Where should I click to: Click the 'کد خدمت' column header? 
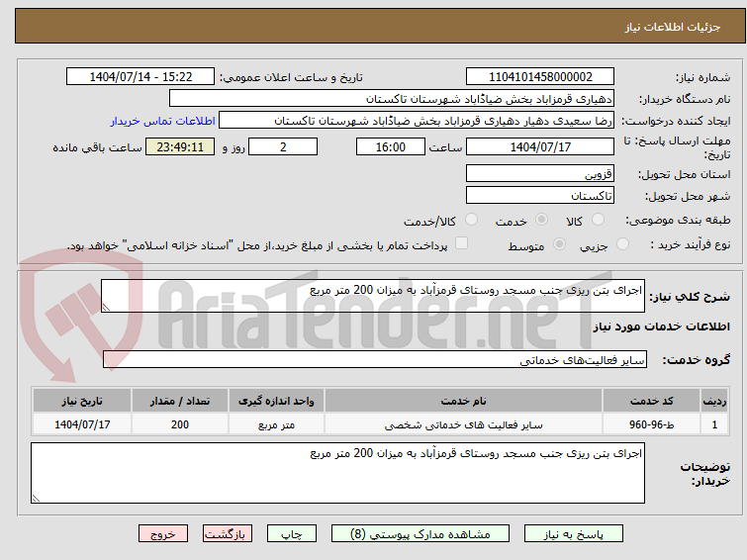pos(651,401)
